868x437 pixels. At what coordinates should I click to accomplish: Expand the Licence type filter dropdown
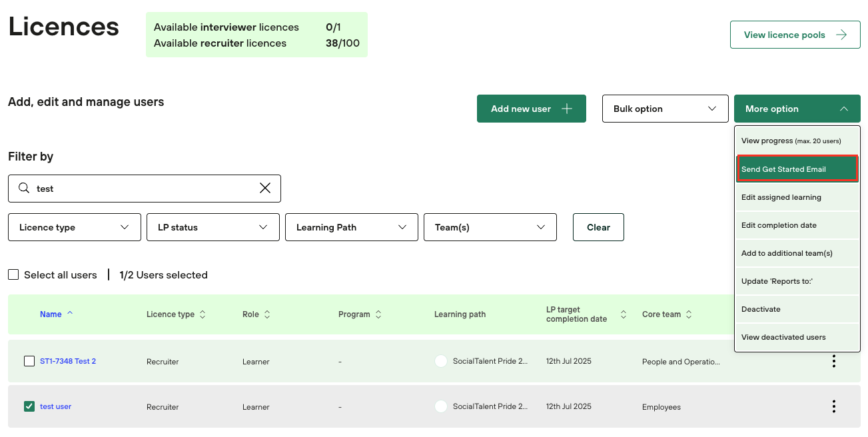click(75, 227)
